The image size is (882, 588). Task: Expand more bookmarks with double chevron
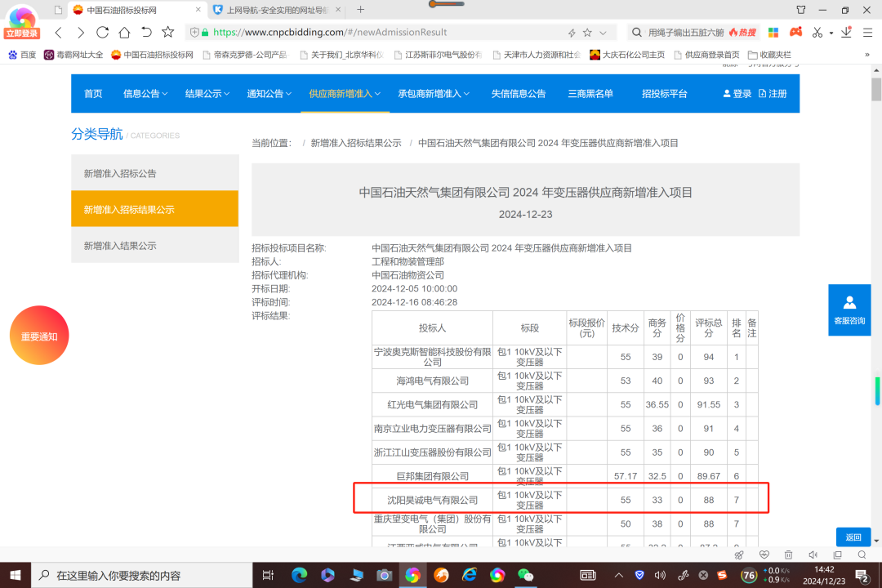pyautogui.click(x=866, y=55)
